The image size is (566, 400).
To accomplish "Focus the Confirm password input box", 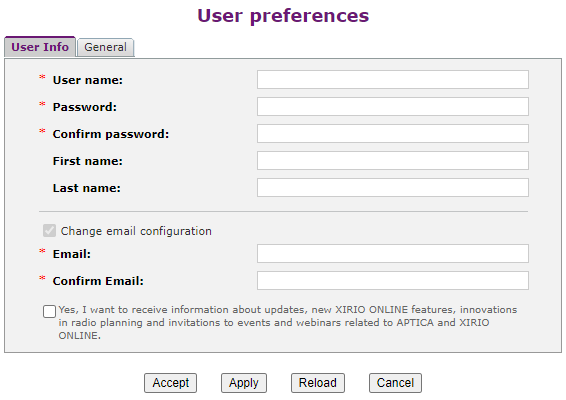I will (x=393, y=134).
